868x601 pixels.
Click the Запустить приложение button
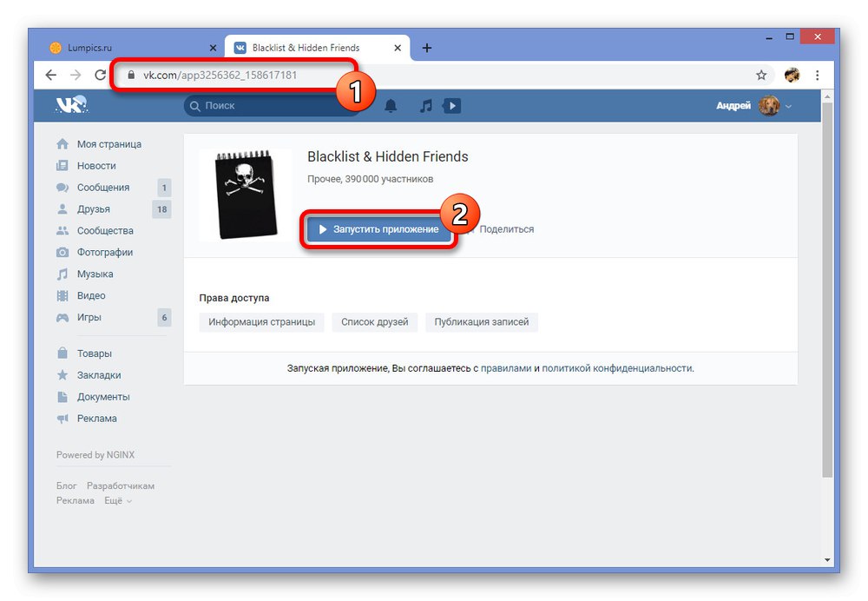(x=378, y=229)
